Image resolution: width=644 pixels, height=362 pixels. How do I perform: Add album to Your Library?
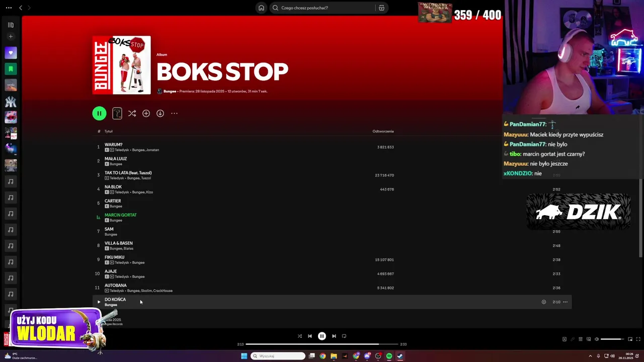click(x=146, y=113)
